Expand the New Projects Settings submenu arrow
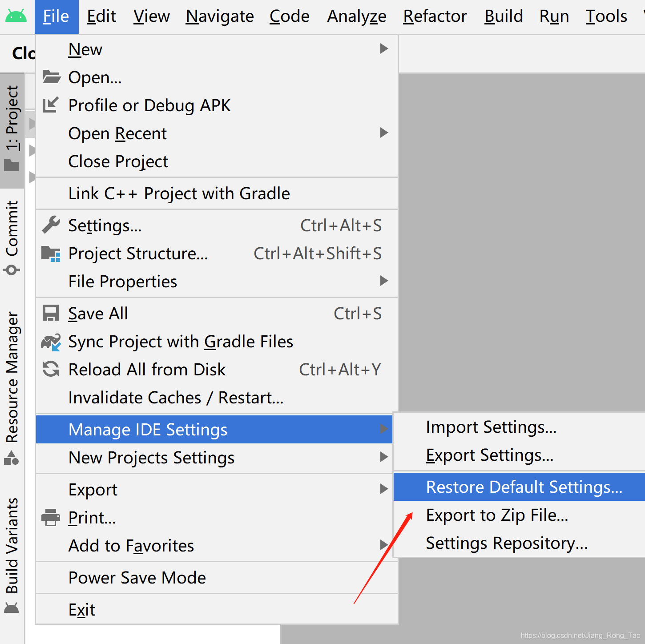This screenshot has height=644, width=645. [384, 457]
